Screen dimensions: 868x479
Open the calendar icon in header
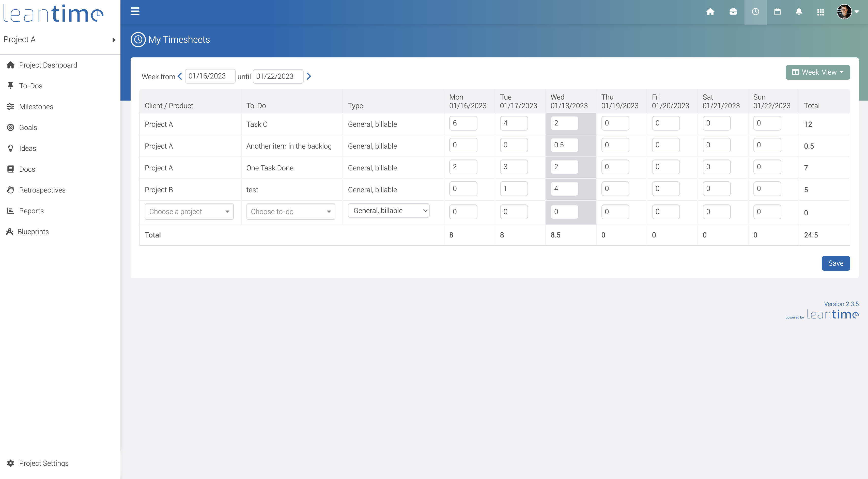(x=777, y=12)
